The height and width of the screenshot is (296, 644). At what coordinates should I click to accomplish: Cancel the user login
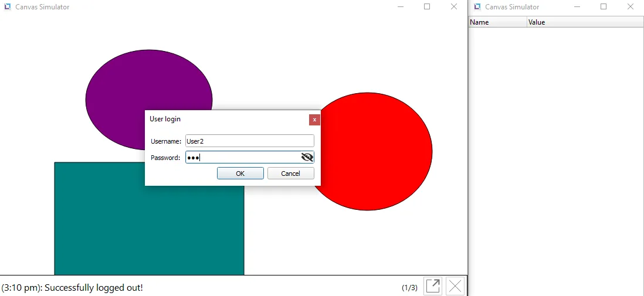(x=290, y=173)
